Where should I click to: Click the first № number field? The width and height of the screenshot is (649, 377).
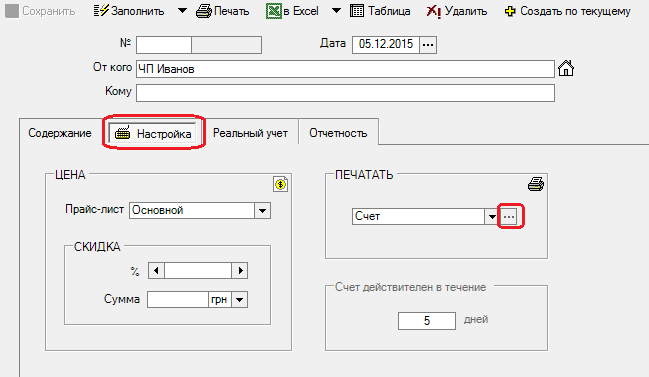(x=164, y=45)
